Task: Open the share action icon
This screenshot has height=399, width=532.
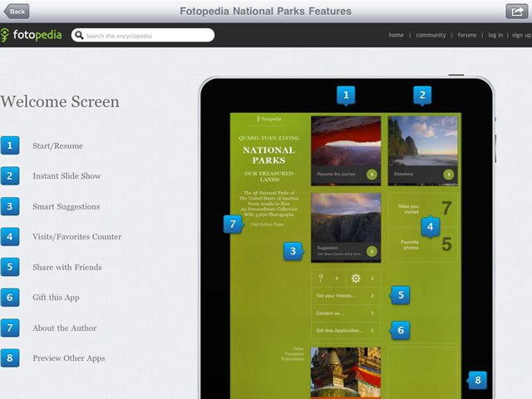Action: (x=516, y=12)
